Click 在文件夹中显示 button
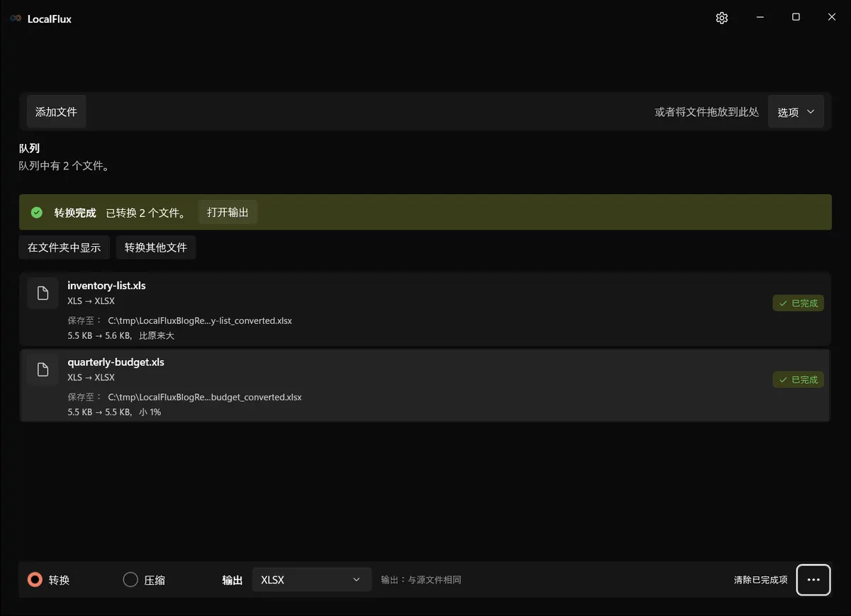 coord(65,247)
